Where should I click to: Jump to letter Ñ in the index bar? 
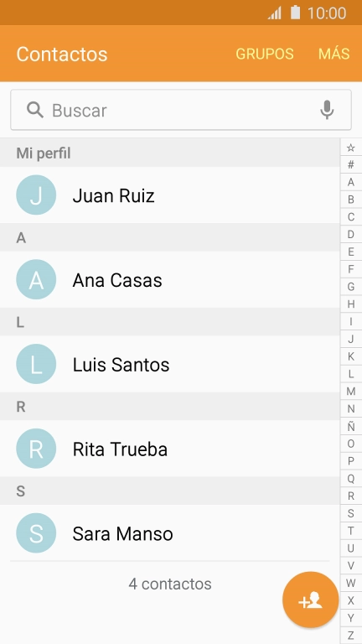point(350,426)
